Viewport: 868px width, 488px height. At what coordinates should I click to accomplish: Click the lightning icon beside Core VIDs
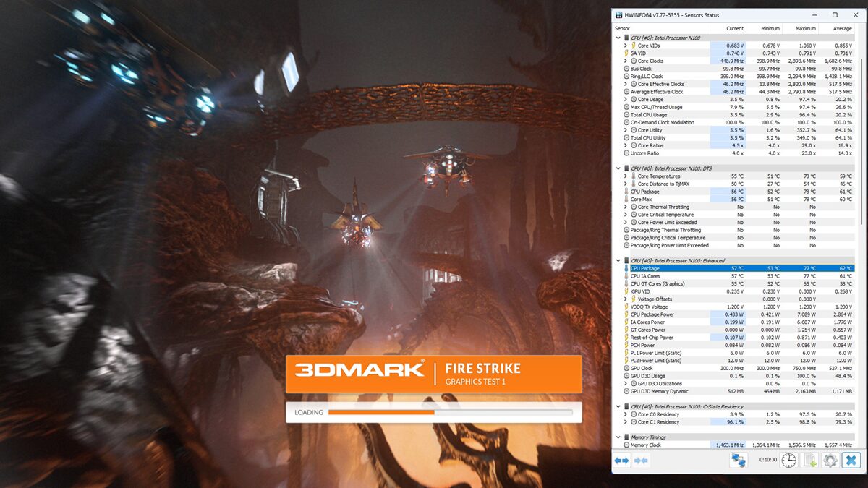634,46
